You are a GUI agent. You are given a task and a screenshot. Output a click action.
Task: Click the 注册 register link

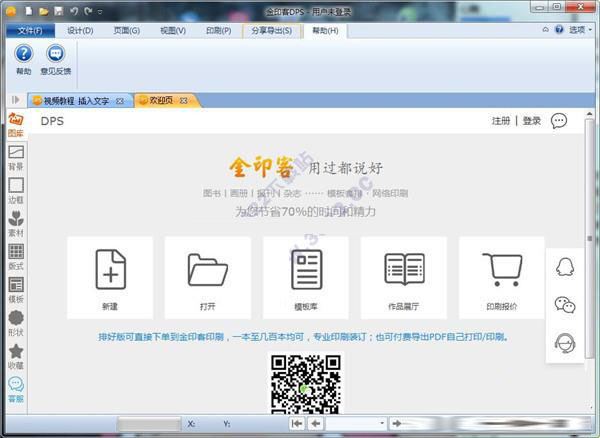[x=501, y=121]
